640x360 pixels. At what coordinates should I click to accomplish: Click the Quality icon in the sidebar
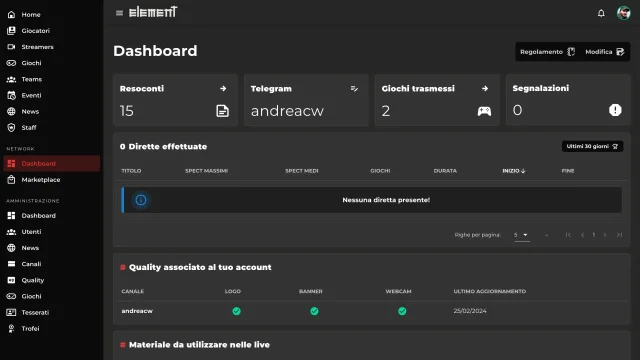11,280
